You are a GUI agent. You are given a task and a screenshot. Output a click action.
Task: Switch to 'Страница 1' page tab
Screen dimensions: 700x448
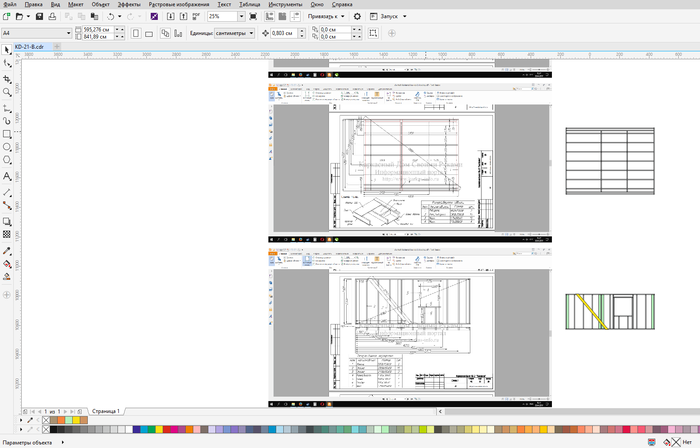click(x=105, y=411)
